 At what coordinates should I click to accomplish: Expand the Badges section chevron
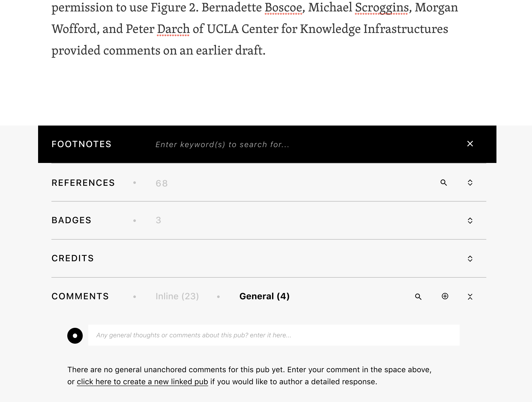tap(470, 220)
